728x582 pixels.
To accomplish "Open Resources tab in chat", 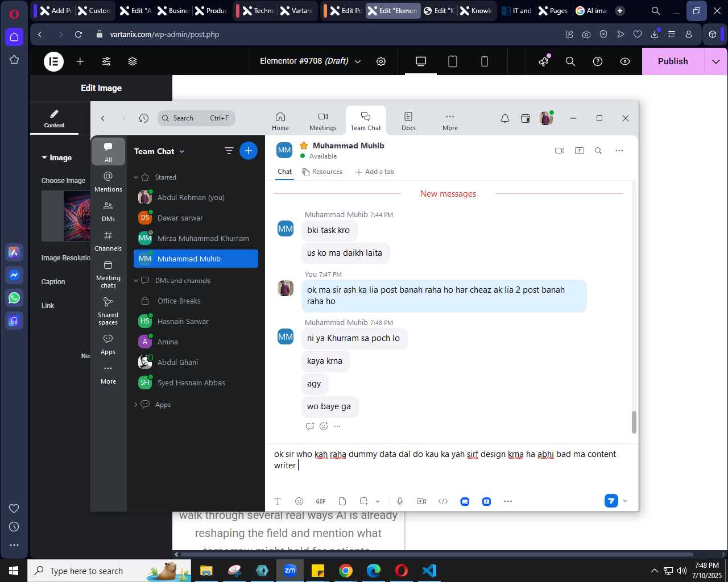I will (322, 172).
